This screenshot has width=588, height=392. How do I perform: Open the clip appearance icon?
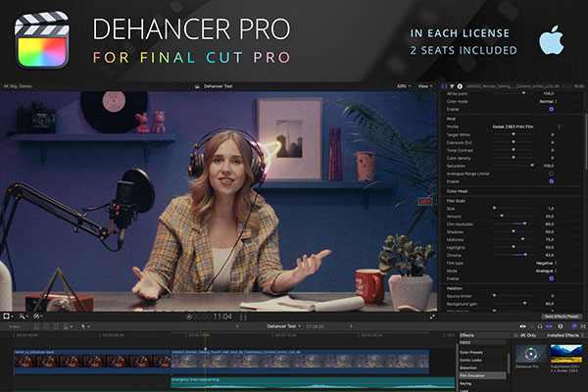coord(561,326)
